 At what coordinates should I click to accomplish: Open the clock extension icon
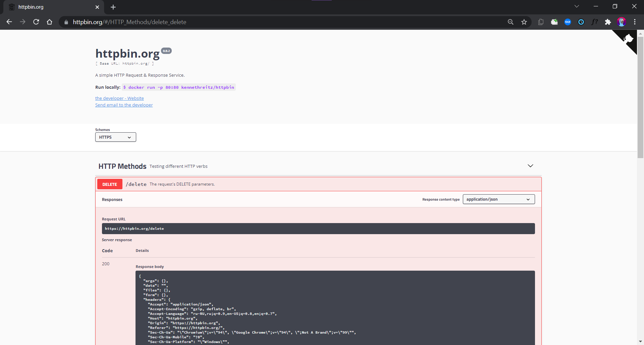581,22
